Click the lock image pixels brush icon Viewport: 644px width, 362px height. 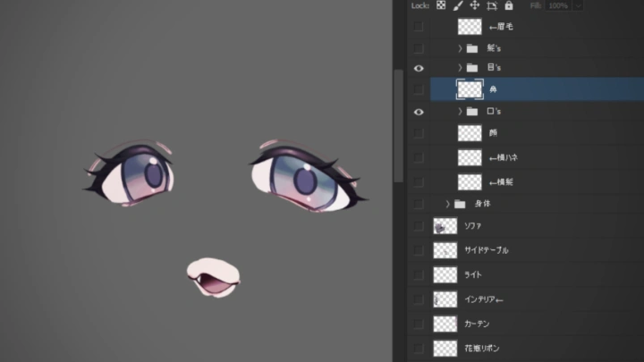(457, 5)
